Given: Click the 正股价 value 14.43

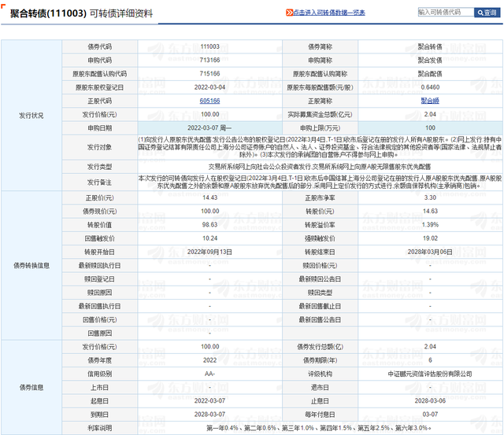Looking at the screenshot, I should [x=209, y=197].
